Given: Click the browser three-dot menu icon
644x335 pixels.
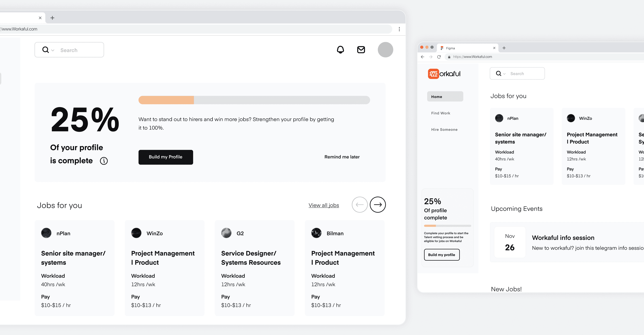Looking at the screenshot, I should coord(399,29).
